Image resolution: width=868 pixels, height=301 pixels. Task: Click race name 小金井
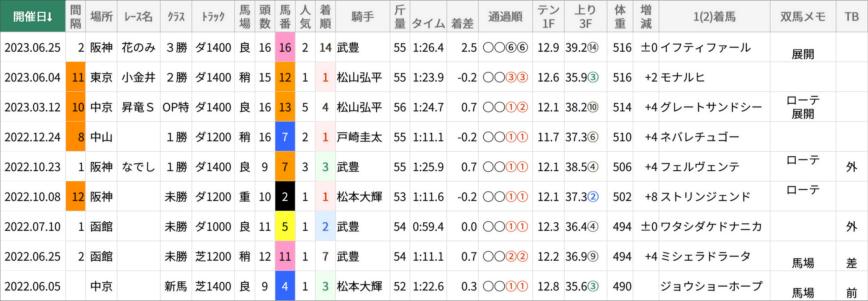[x=139, y=77]
